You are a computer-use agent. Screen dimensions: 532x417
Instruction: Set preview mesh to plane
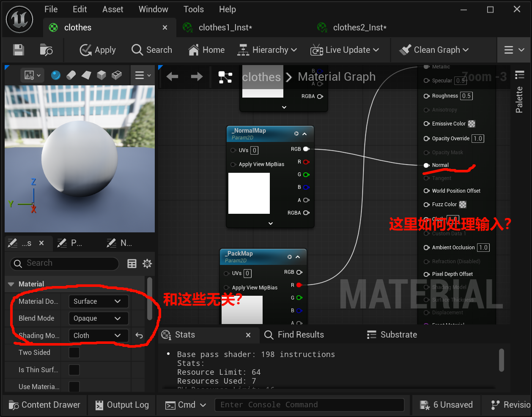(x=86, y=75)
